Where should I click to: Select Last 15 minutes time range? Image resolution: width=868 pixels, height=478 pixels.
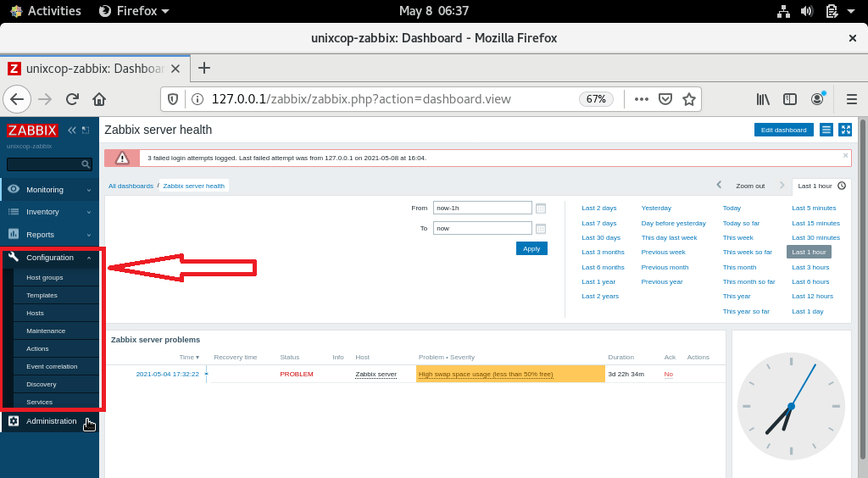[816, 223]
